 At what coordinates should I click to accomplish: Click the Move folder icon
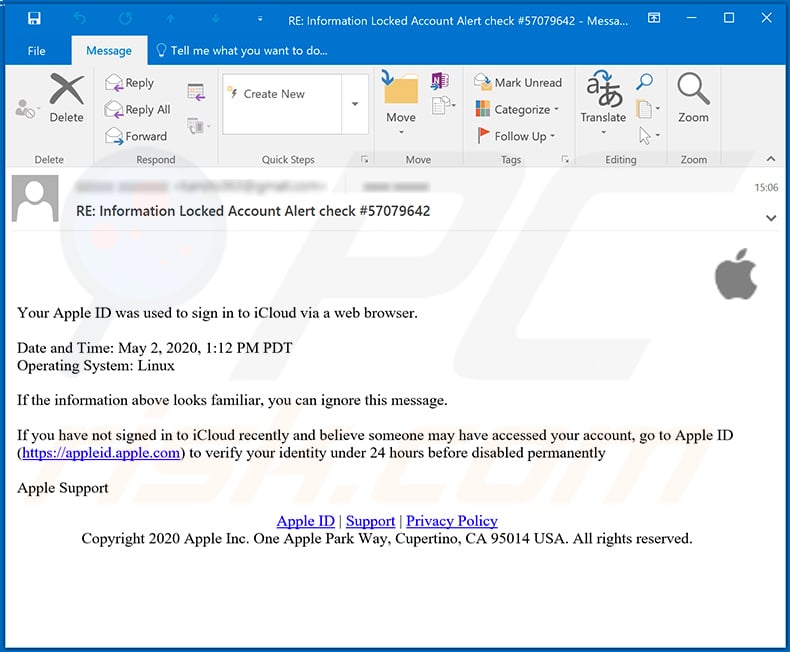401,103
